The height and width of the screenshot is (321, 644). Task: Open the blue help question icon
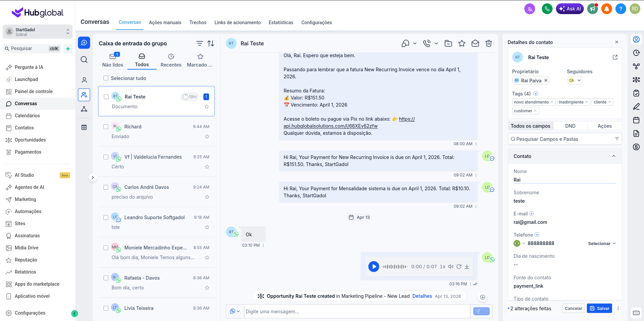[x=621, y=9]
